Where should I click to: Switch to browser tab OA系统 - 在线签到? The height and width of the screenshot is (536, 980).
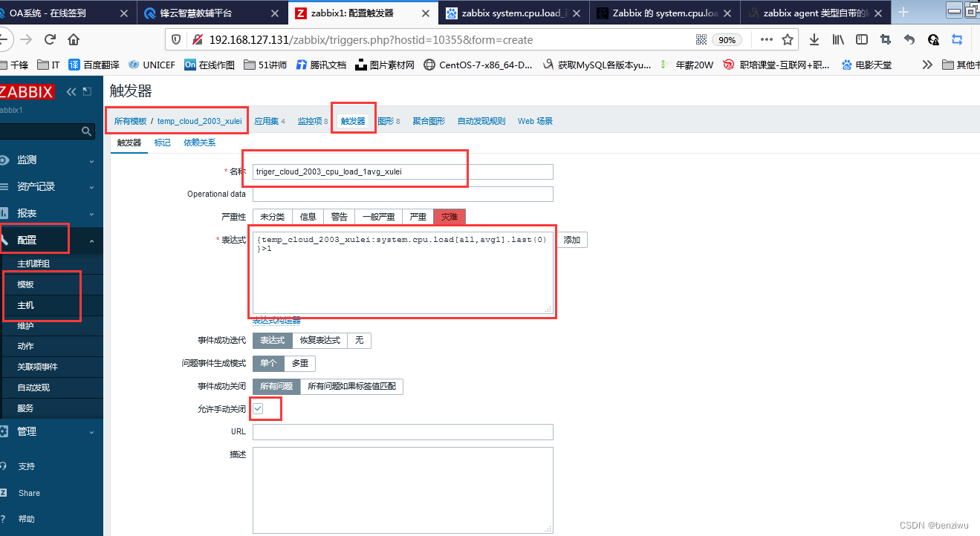pos(68,13)
